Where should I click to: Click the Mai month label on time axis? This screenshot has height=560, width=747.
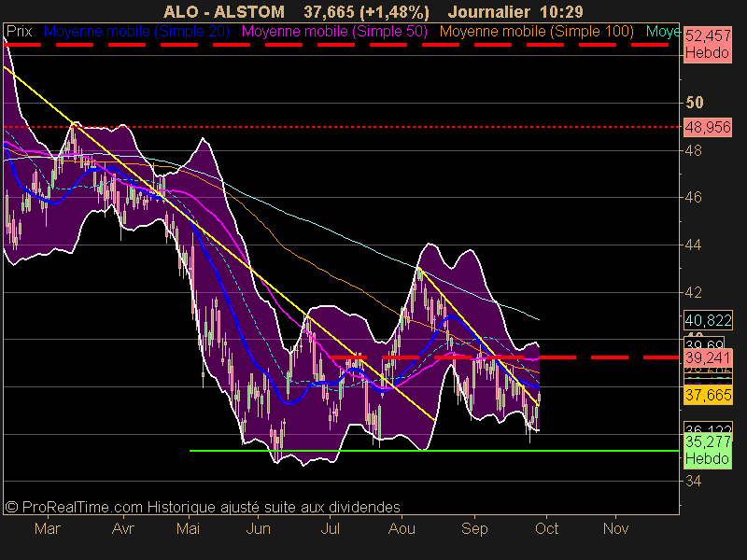pos(189,528)
